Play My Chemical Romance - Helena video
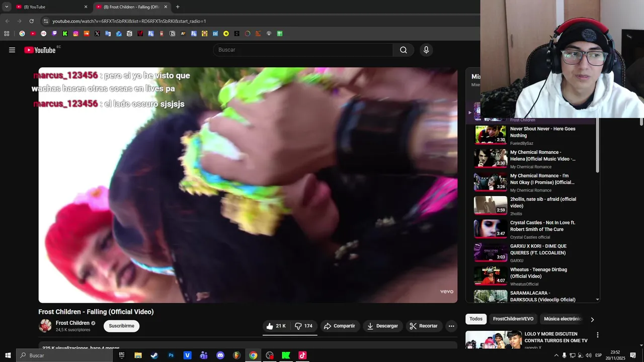Viewport: 644px width, 362px height. pyautogui.click(x=533, y=159)
